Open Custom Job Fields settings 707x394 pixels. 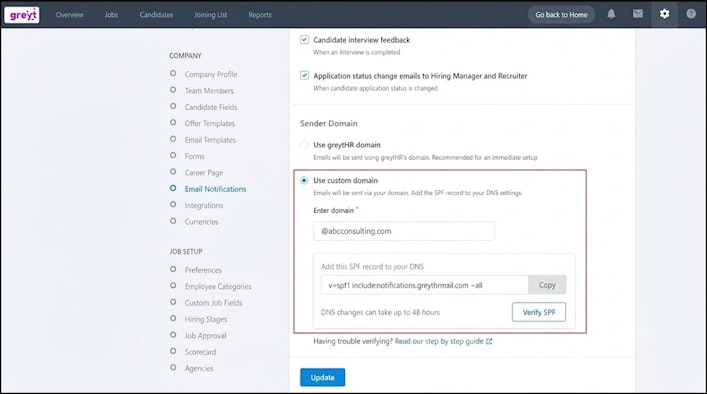tap(213, 303)
